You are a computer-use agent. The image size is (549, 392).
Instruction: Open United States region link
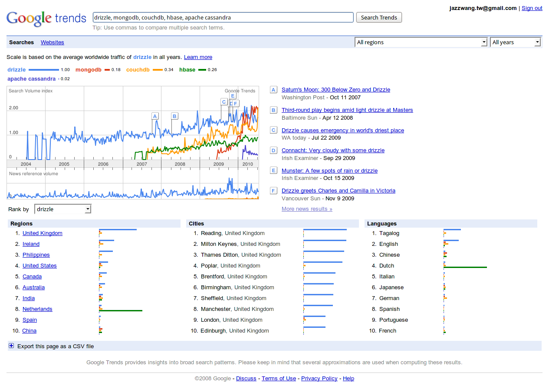point(39,266)
